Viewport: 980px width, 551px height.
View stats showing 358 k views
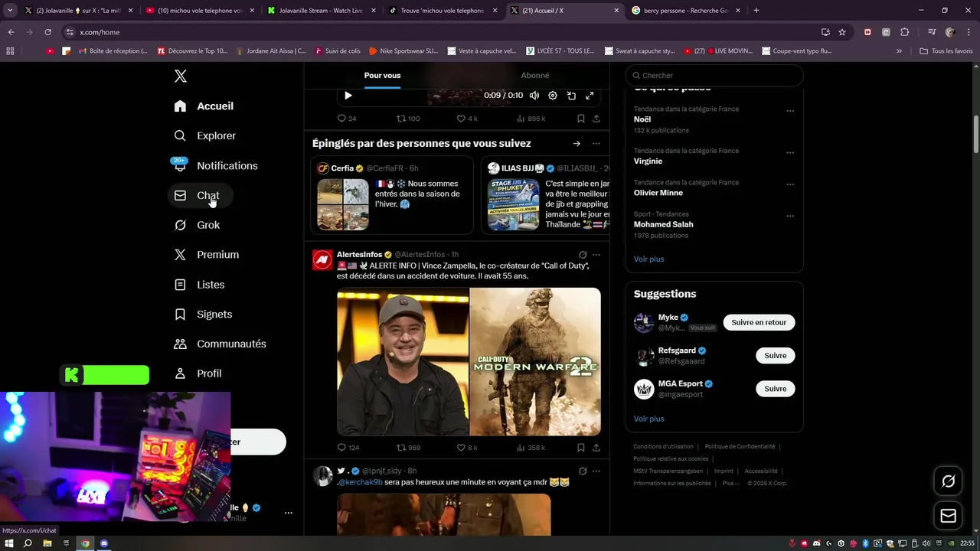531,448
